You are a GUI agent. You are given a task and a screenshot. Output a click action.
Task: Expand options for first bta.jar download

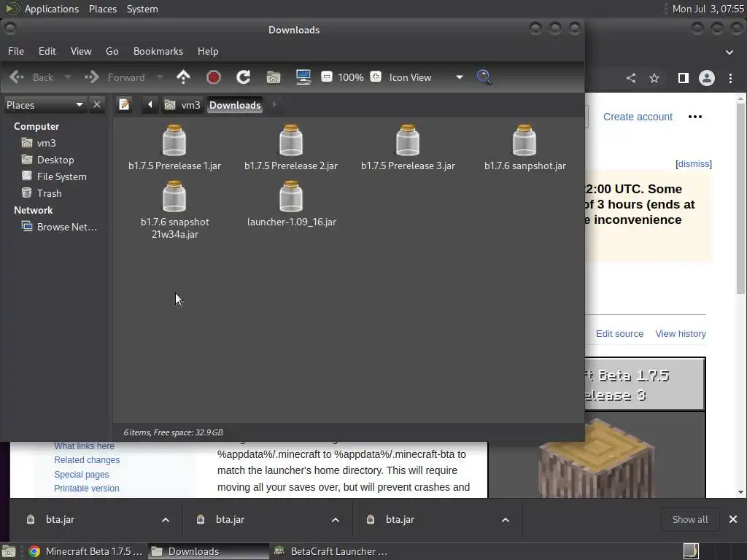point(166,519)
